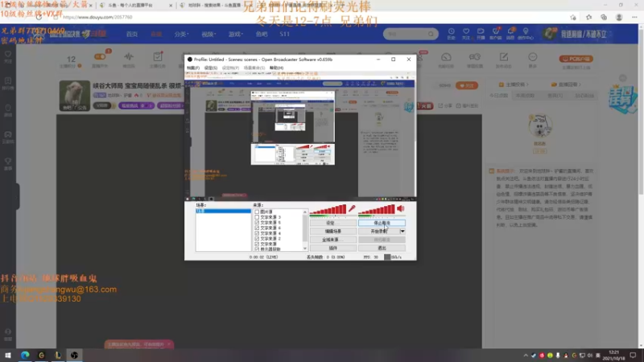
Task: Mute desktop audio speaker icon in OBS
Action: click(401, 208)
